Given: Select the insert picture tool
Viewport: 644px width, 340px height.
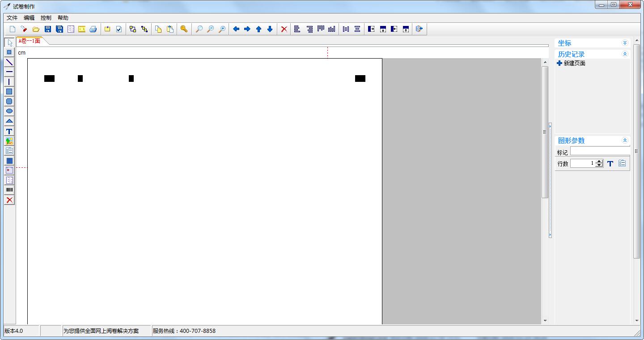Looking at the screenshot, I should pyautogui.click(x=9, y=141).
